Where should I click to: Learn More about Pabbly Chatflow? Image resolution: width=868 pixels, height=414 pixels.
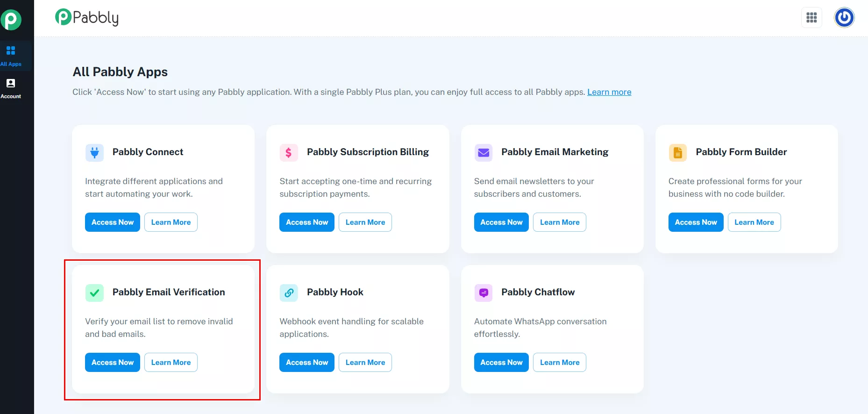coord(560,362)
